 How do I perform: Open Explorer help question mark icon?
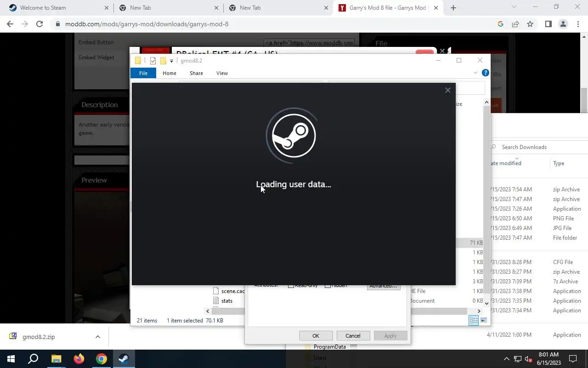485,73
